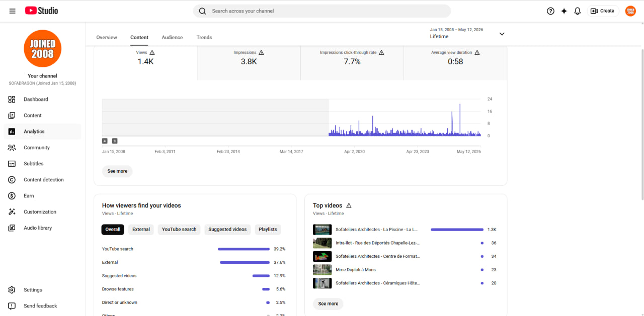644x316 pixels.
Task: Select the Suggested videos chip
Action: tap(227, 230)
